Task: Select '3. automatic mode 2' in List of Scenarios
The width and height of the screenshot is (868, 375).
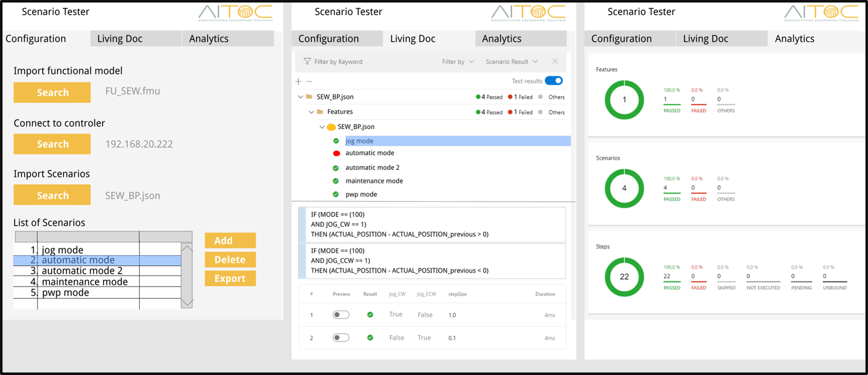Action: 97,271
